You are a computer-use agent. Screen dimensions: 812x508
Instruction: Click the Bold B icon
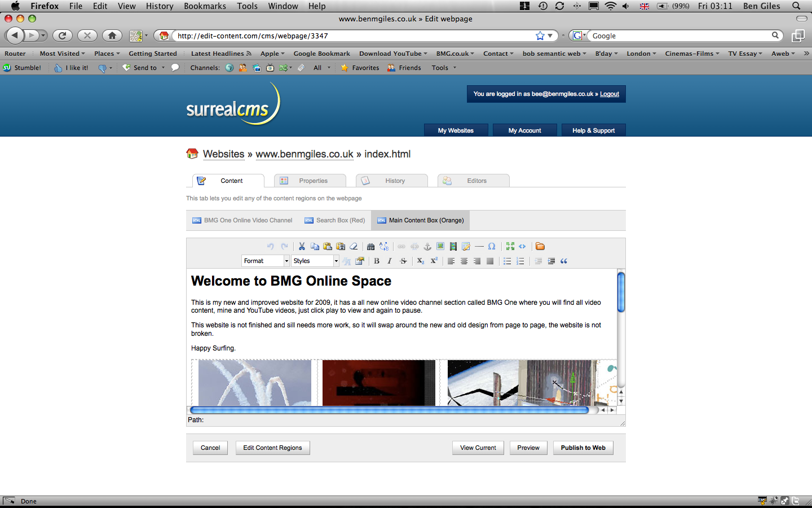click(x=377, y=261)
